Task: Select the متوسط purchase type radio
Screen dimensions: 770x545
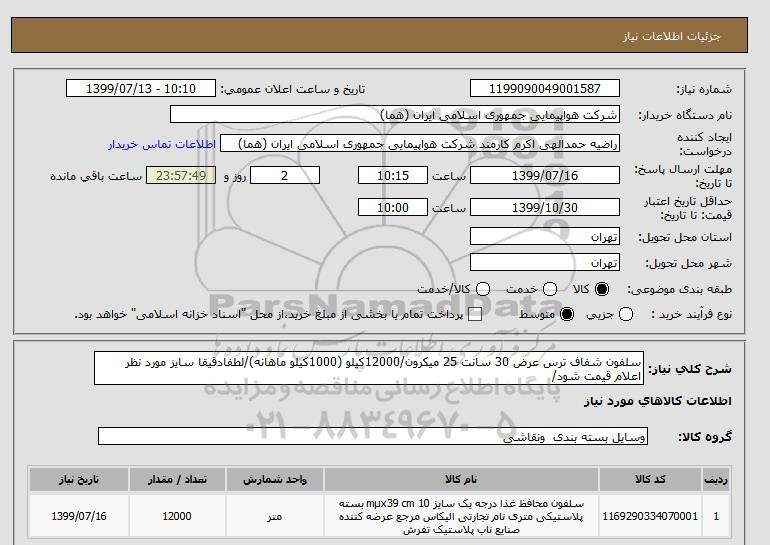Action: click(x=567, y=314)
